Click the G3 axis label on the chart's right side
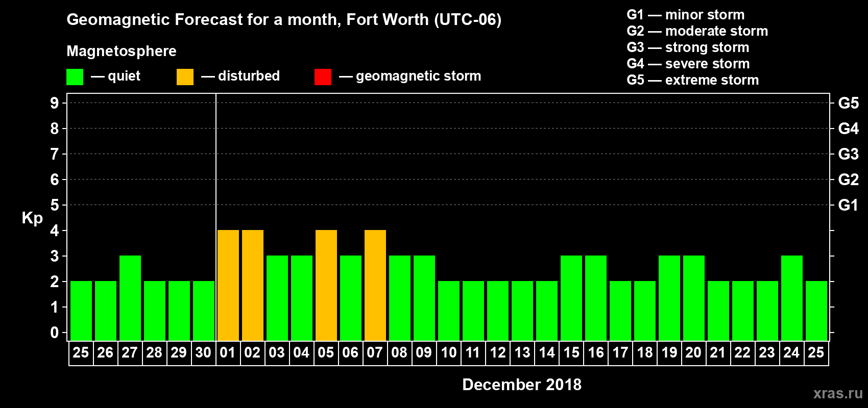The height and width of the screenshot is (408, 868). pos(849,154)
